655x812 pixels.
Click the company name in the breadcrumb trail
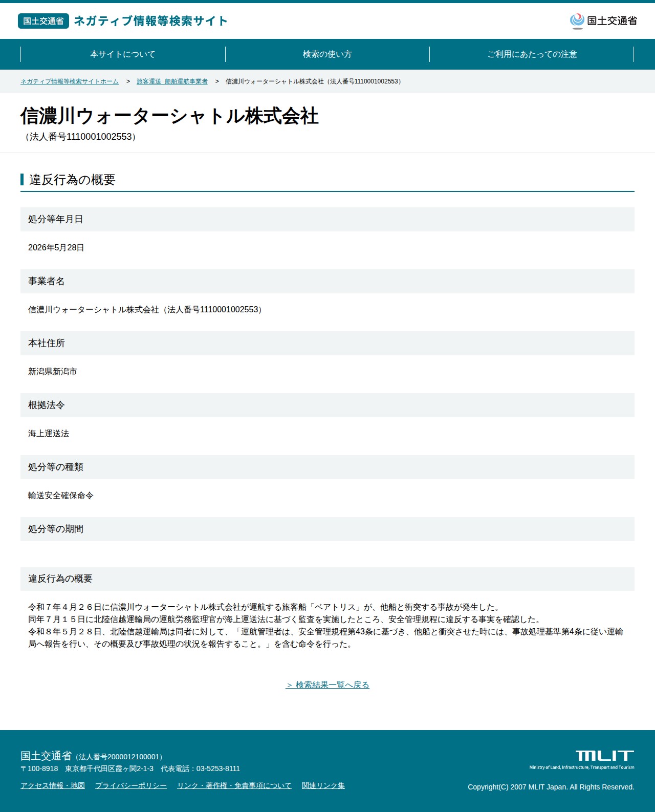pyautogui.click(x=315, y=81)
